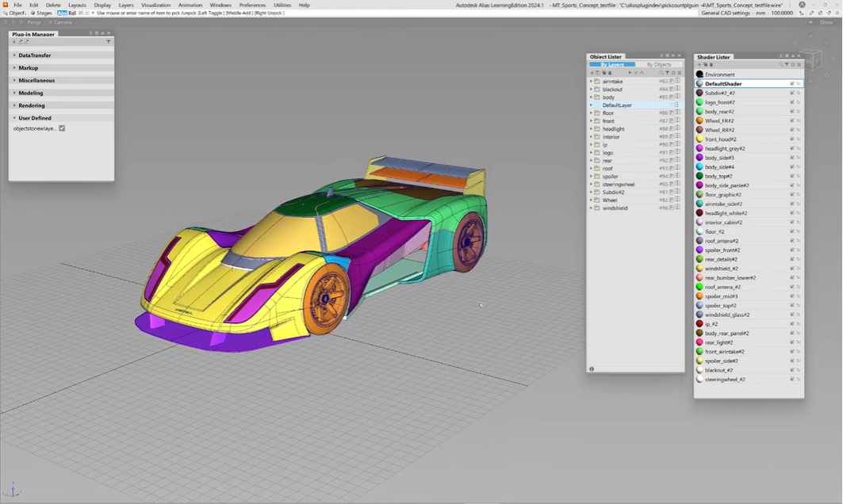Open the Visualization menu

click(155, 5)
